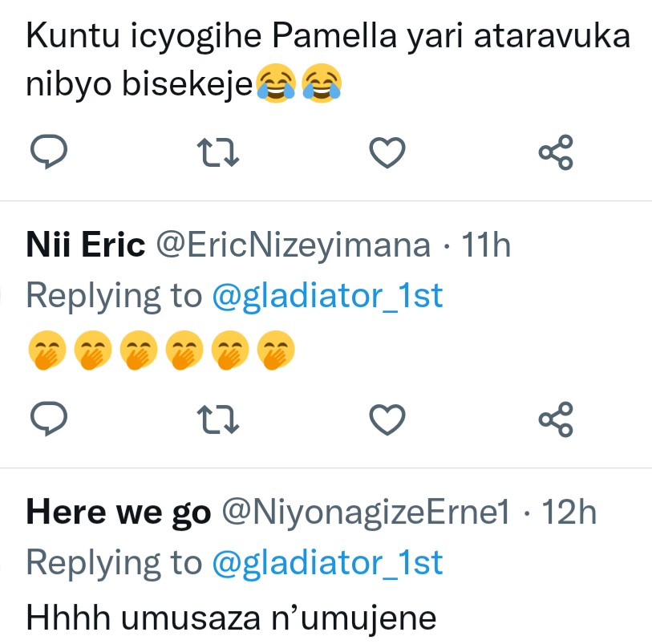This screenshot has width=652, height=644.
Task: Like Nii Eric's emoji tweet
Action: pos(387,419)
